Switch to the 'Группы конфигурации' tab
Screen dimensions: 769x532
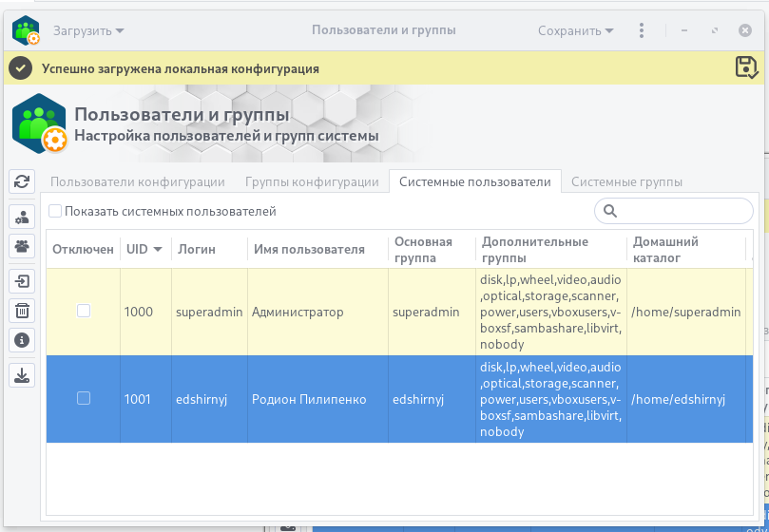tap(312, 181)
